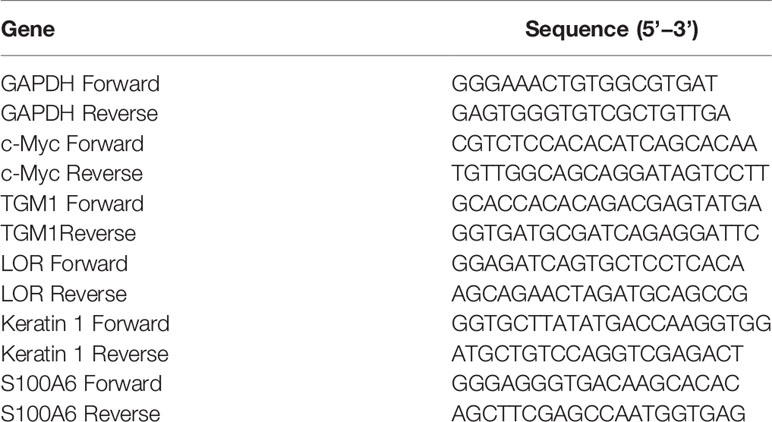The image size is (772, 422).
Task: Click the LOR Reverse gene cell
Action: click(64, 294)
